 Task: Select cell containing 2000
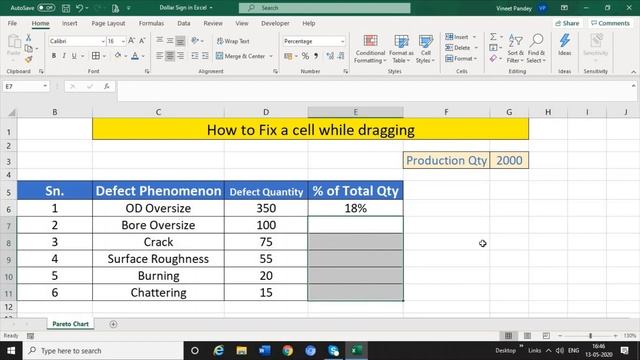pos(509,160)
